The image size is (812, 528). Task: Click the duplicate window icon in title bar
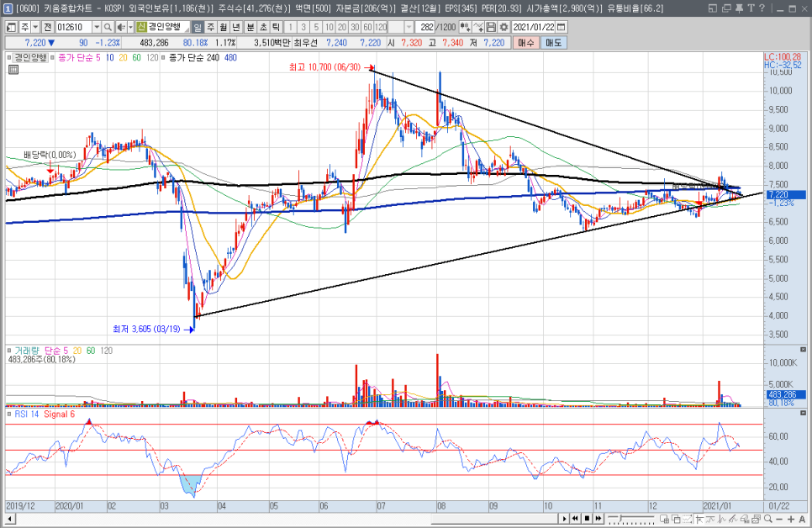pyautogui.click(x=726, y=8)
